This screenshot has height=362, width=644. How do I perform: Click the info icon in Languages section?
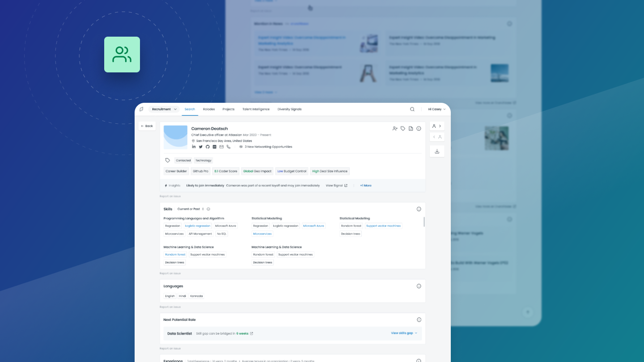(419, 286)
